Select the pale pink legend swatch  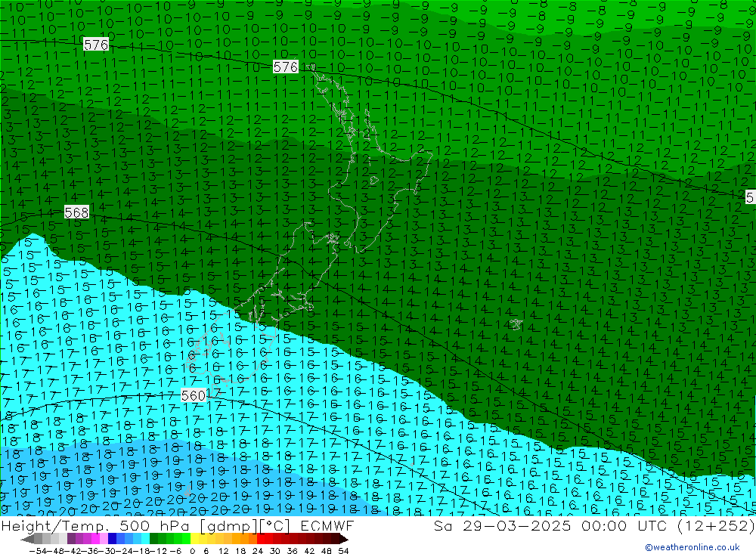(x=104, y=539)
